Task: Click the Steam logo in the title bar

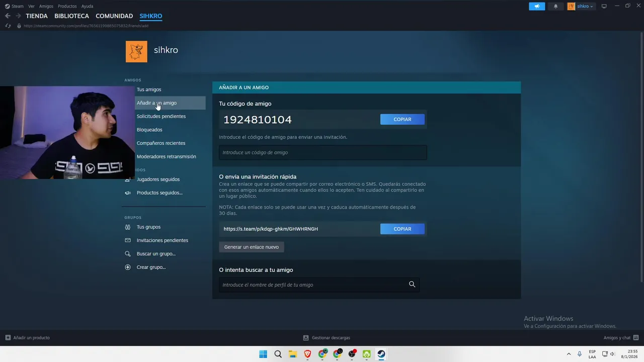Action: point(7,6)
